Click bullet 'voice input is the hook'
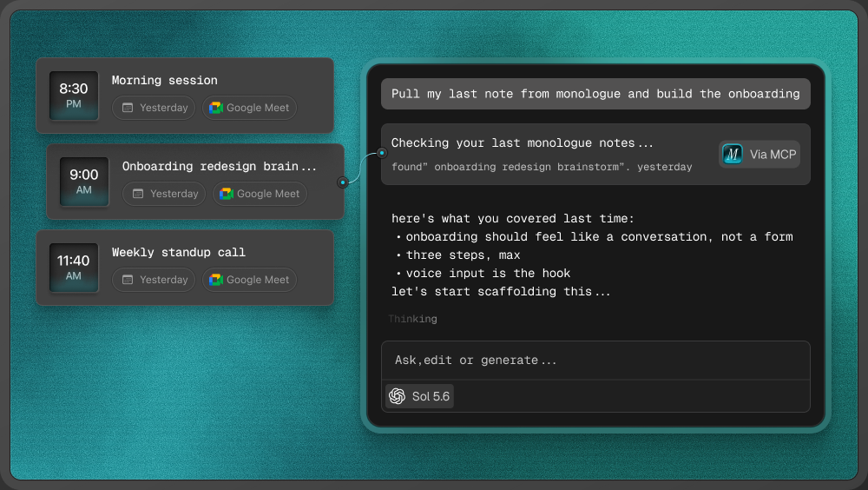The height and width of the screenshot is (490, 868). tap(483, 274)
